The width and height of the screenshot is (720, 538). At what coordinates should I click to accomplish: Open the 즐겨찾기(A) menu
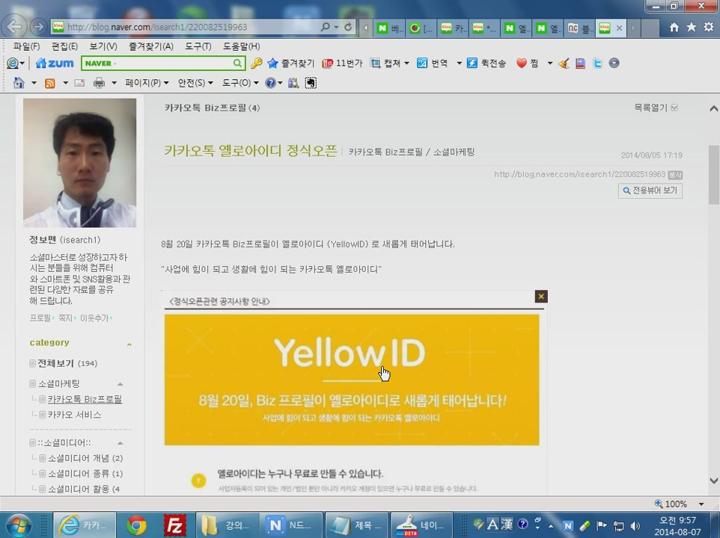151,46
